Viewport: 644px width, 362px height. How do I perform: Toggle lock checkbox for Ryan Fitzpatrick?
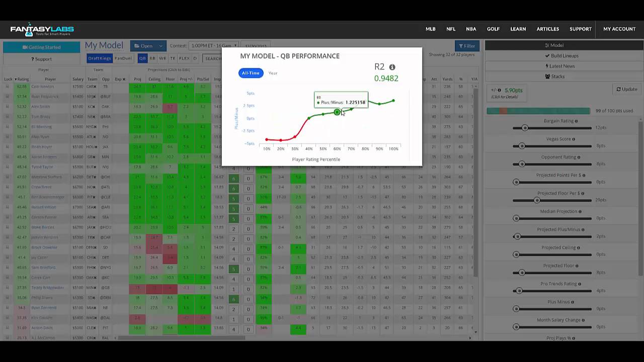7,97
